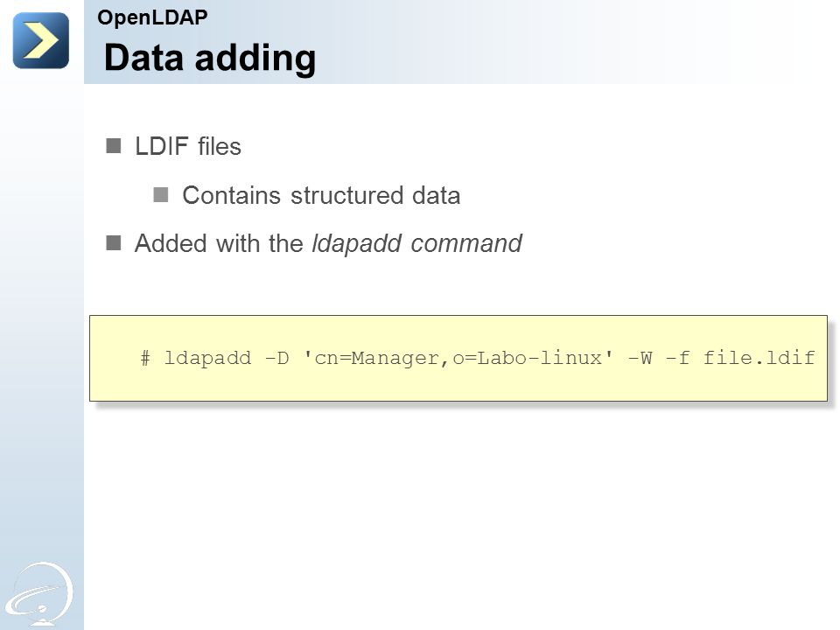Click the 'cn=Manager,o=Labo-linux' string
This screenshot has height=630, width=840.
[x=458, y=357]
